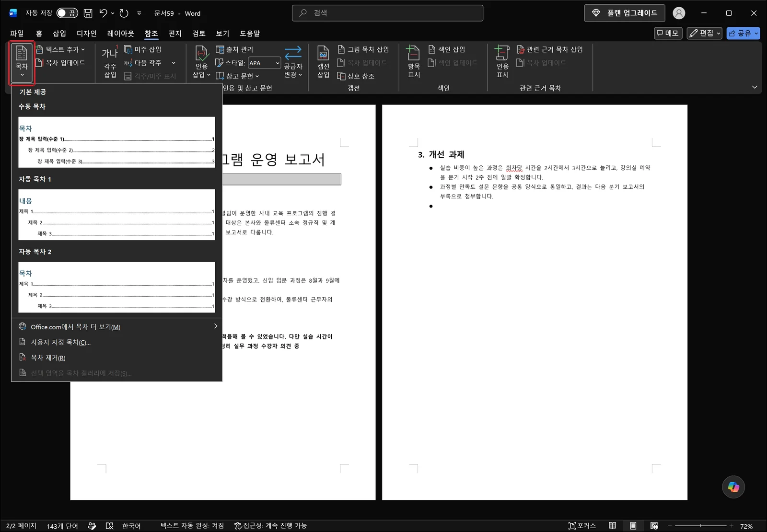
Task: Click the 한국어 language indicator
Action: [131, 526]
